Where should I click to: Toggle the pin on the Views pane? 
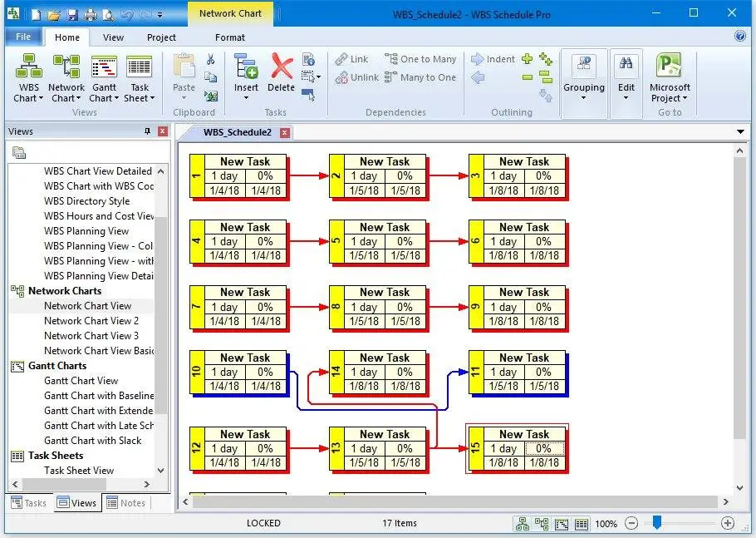point(148,131)
